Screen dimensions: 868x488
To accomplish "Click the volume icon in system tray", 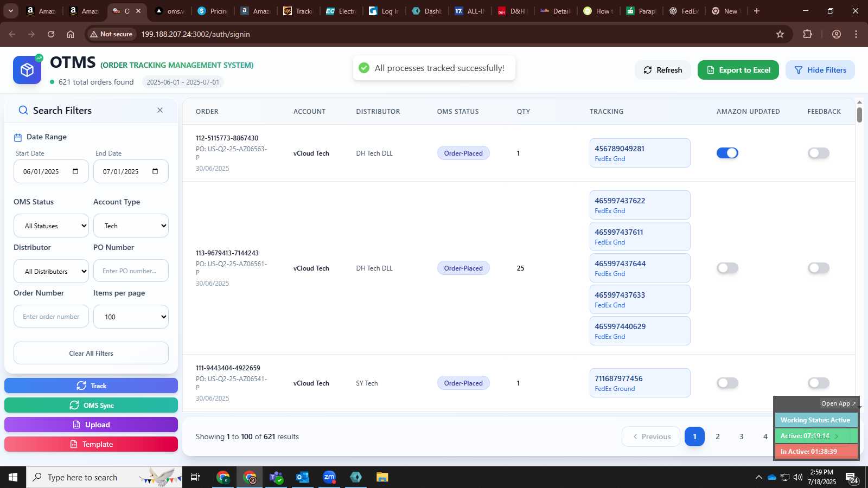I will pyautogui.click(x=798, y=477).
